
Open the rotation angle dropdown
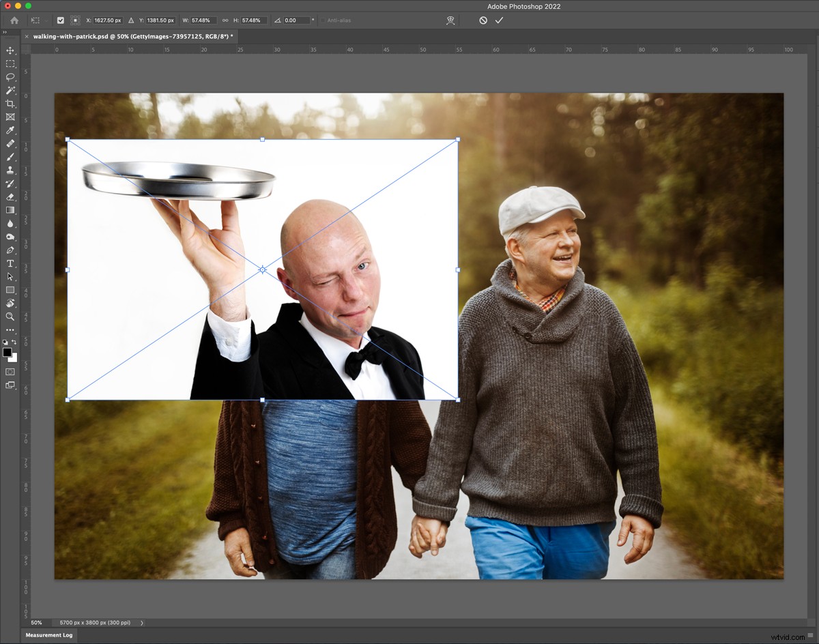coord(313,20)
